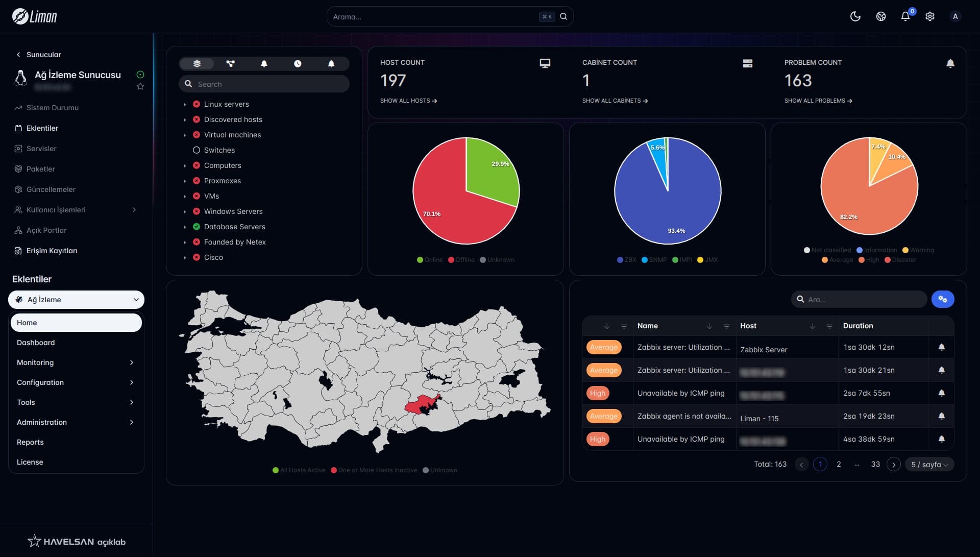
Task: Open notifications from the top bar bell icon
Action: coord(905,16)
